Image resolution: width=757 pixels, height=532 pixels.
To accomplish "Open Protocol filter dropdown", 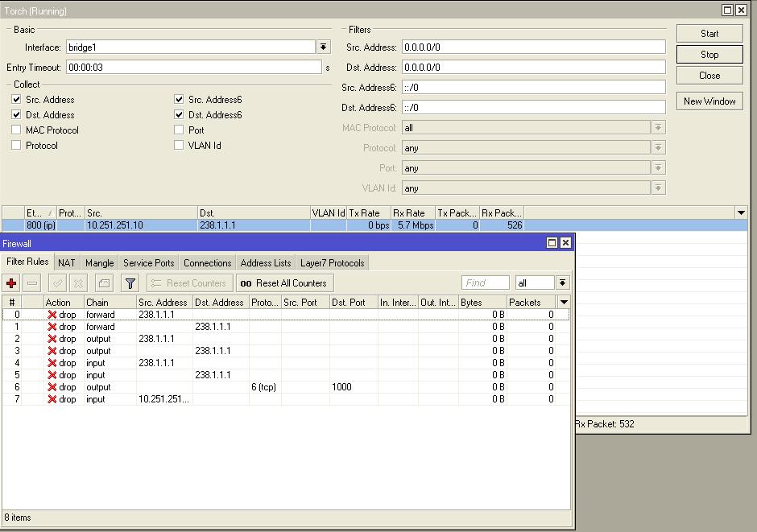I will [x=659, y=148].
